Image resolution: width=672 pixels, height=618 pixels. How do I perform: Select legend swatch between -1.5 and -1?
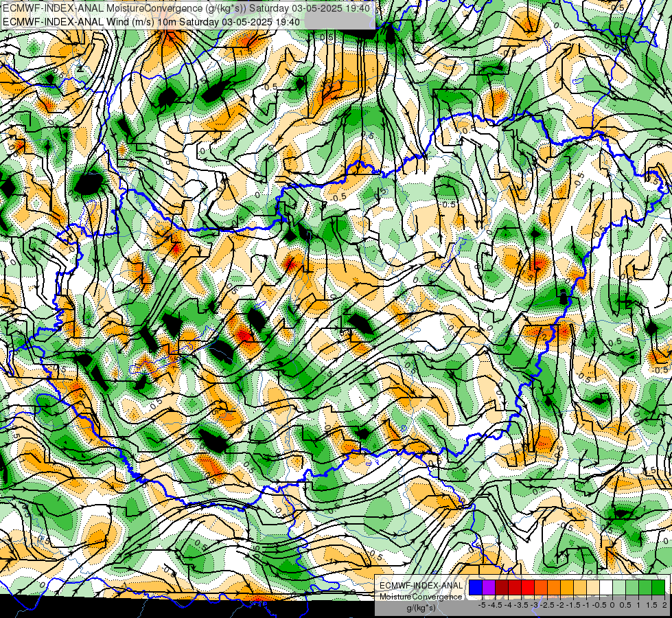(580, 588)
